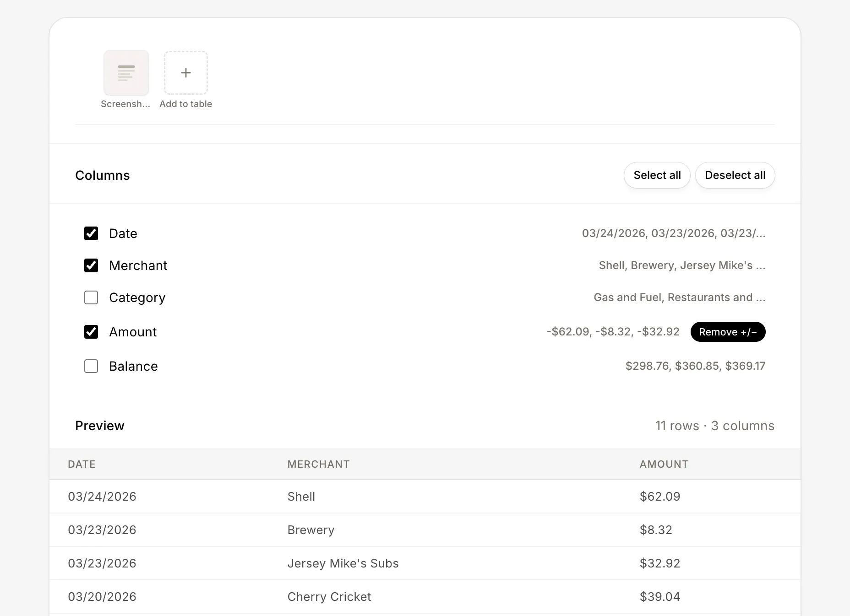Click the 03/20/2026 date cell
850x616 pixels.
(x=102, y=597)
